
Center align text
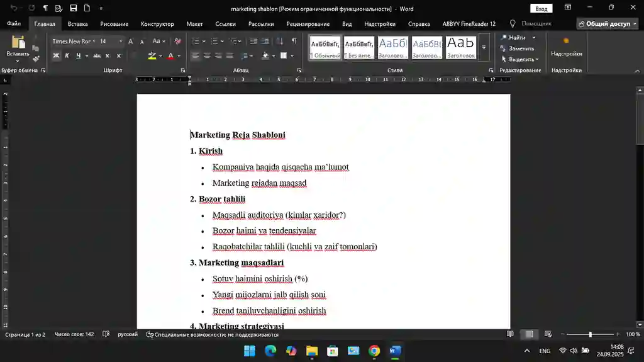tap(207, 55)
